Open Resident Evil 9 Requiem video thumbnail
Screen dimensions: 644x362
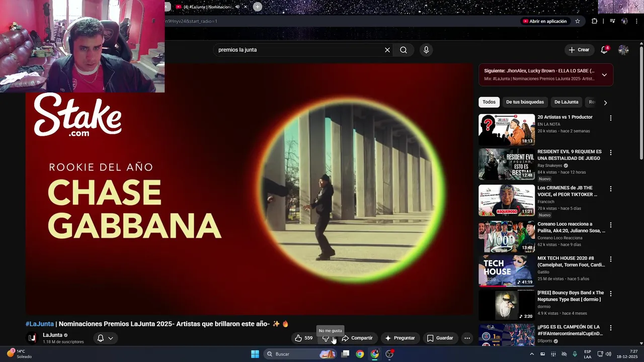[x=507, y=164]
